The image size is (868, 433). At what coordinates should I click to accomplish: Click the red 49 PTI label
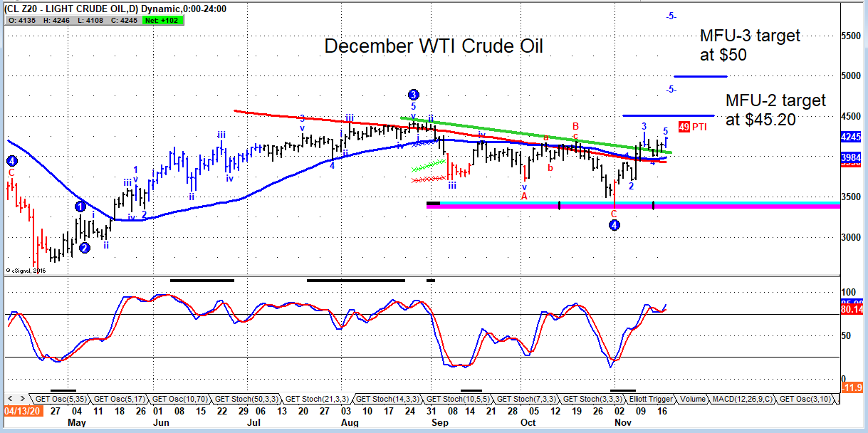tap(693, 126)
